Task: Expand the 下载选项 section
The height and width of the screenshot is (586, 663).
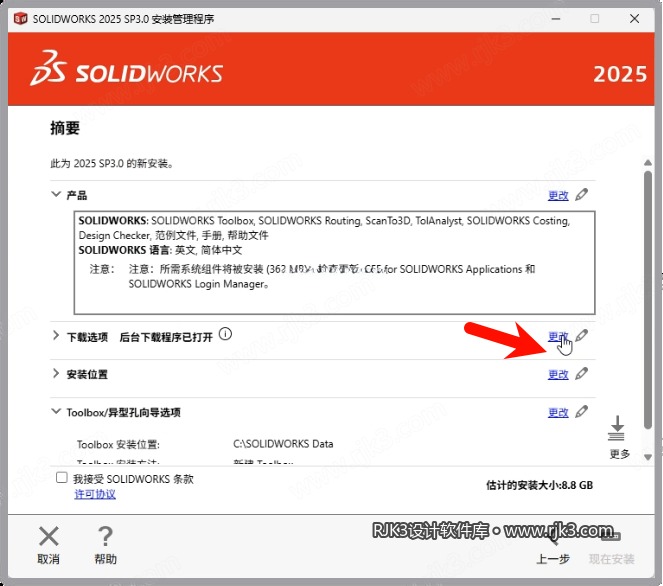Action: tap(56, 336)
